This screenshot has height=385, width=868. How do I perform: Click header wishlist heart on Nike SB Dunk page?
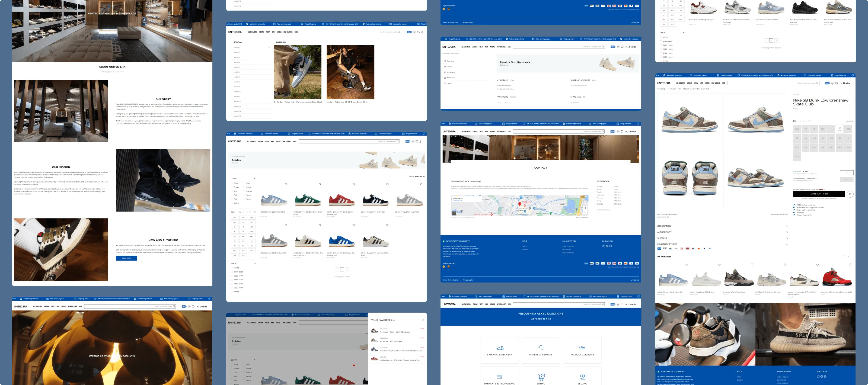(x=836, y=83)
